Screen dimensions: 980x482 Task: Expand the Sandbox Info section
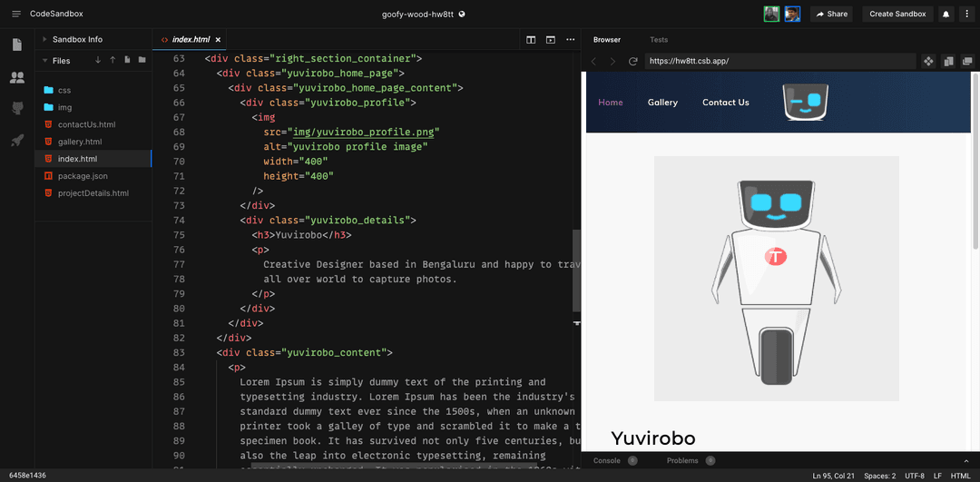click(x=77, y=40)
